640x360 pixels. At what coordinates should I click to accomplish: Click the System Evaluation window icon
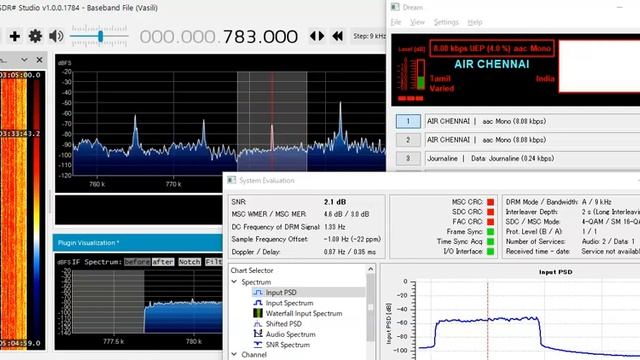click(232, 180)
